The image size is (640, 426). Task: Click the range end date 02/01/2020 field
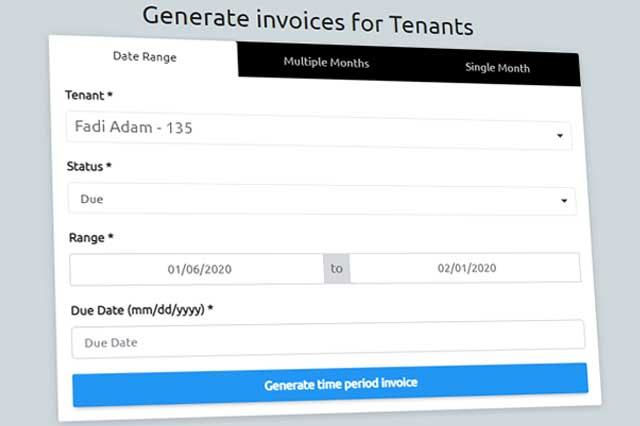point(465,268)
